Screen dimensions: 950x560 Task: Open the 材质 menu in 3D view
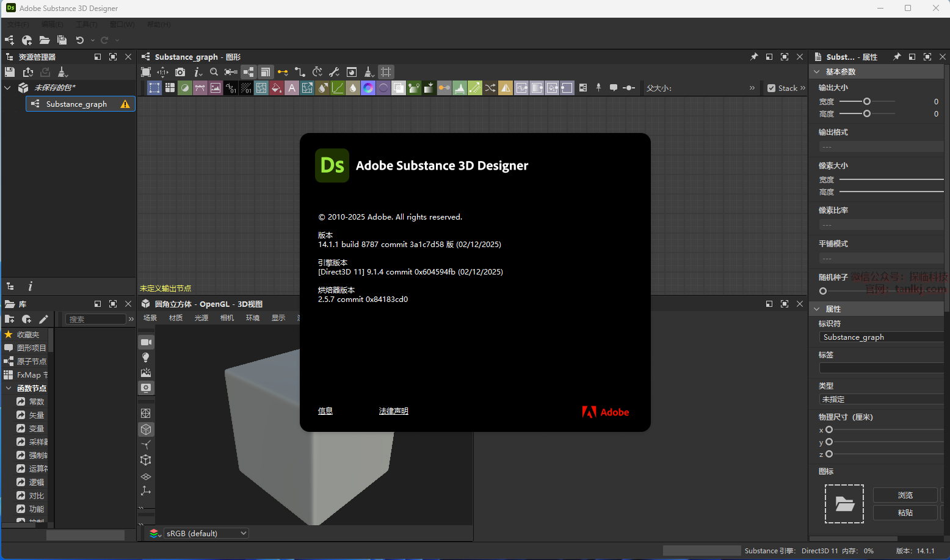coord(176,318)
